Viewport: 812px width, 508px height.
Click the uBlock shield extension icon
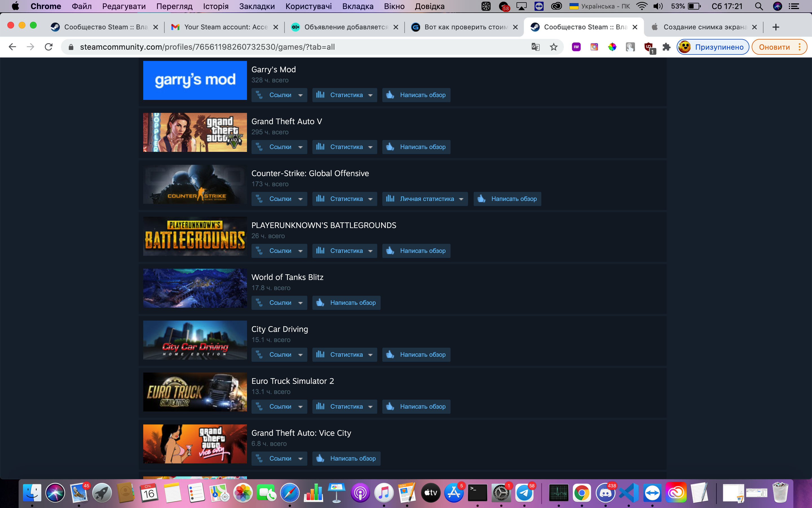[x=649, y=47]
